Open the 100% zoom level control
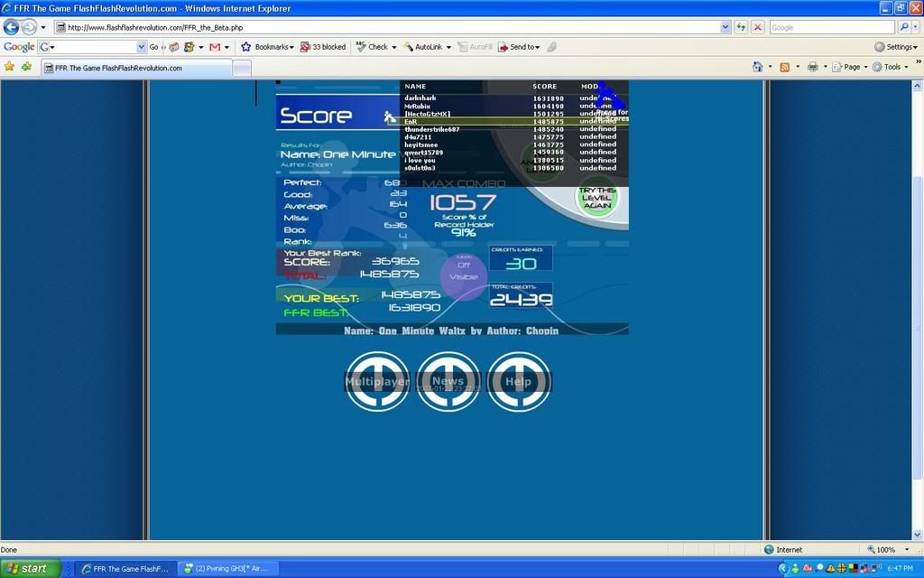This screenshot has height=578, width=924. [x=891, y=549]
